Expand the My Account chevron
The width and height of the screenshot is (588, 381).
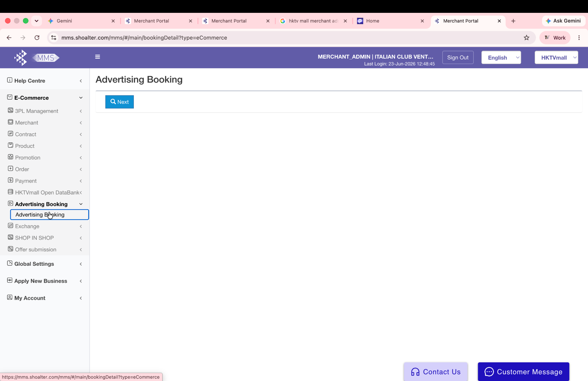tap(81, 298)
